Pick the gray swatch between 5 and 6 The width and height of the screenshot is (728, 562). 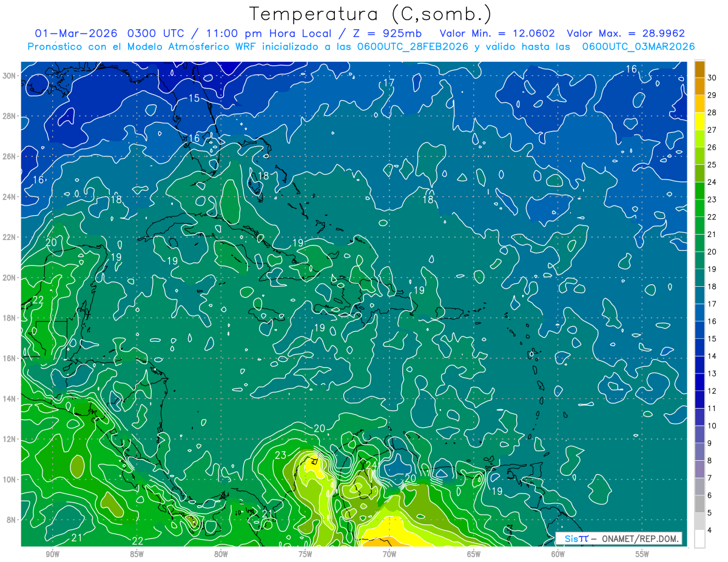click(x=699, y=504)
